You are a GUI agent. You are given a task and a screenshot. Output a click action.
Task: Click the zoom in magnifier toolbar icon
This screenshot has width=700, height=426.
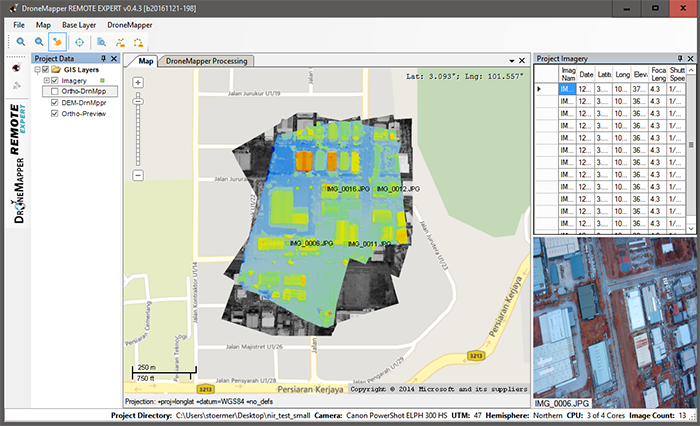click(x=19, y=42)
